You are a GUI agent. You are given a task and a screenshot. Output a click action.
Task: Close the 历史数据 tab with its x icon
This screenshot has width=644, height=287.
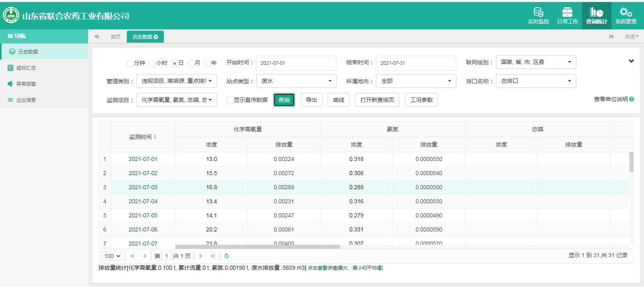(x=156, y=37)
